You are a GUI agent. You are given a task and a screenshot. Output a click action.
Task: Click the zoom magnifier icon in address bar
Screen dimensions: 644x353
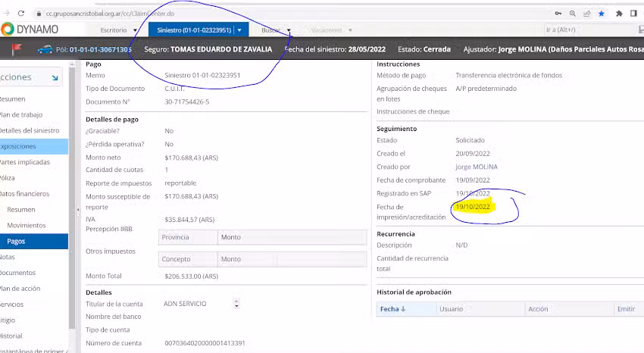coord(574,14)
